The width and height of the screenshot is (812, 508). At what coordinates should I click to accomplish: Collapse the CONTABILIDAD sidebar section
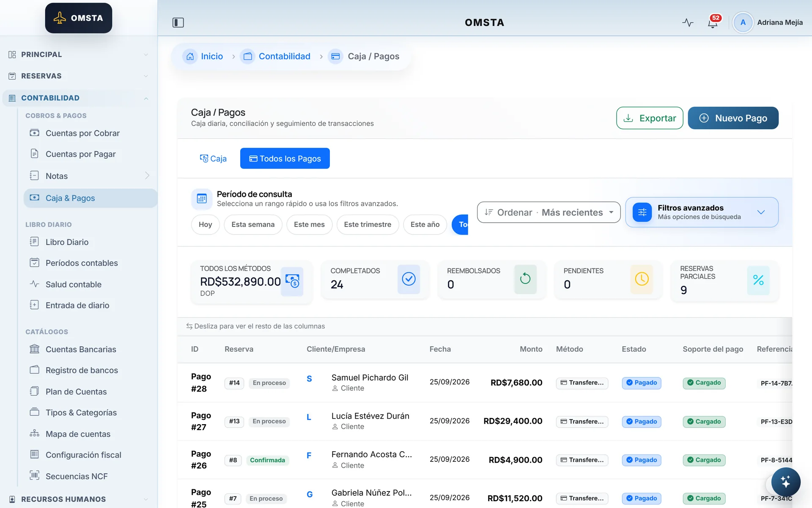coord(79,98)
